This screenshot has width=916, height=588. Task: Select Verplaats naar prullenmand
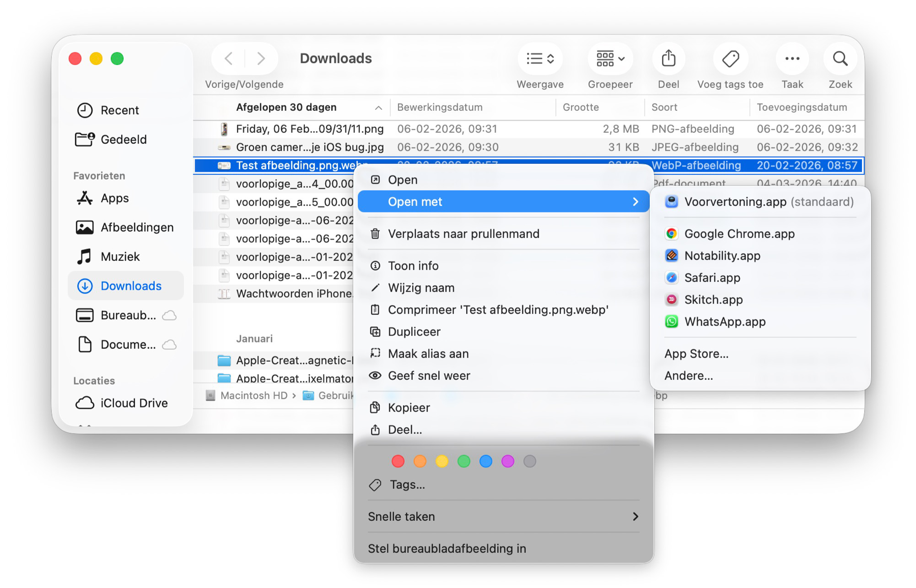pos(464,233)
